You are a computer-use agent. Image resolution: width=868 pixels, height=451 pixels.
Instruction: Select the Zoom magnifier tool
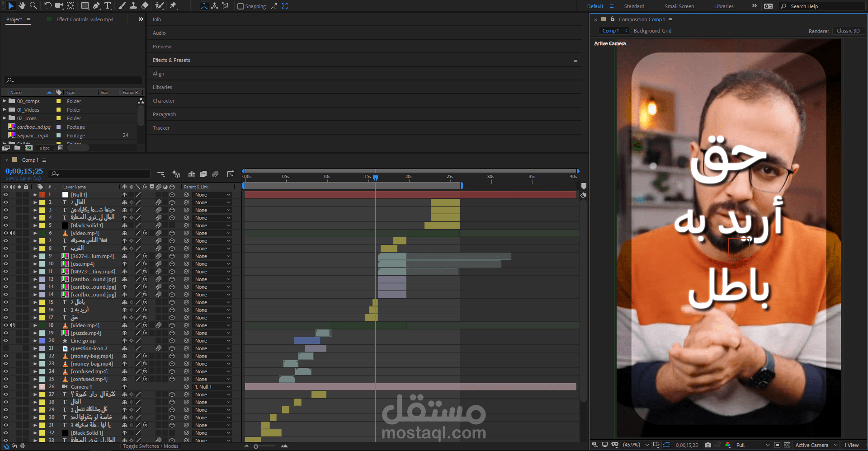tap(33, 6)
